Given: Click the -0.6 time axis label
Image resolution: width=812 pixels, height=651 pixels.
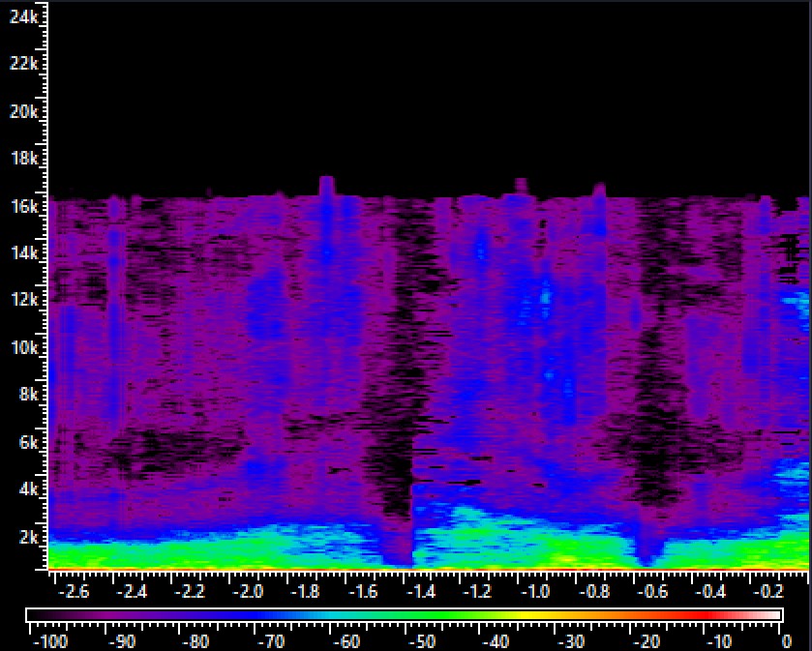Looking at the screenshot, I should pos(652,591).
